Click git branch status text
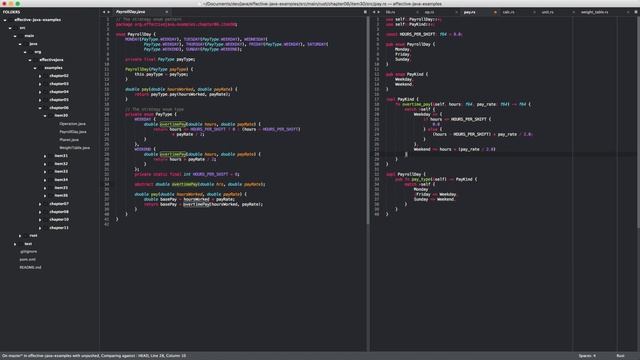Viewport: 640px width, 360px height. point(94,356)
